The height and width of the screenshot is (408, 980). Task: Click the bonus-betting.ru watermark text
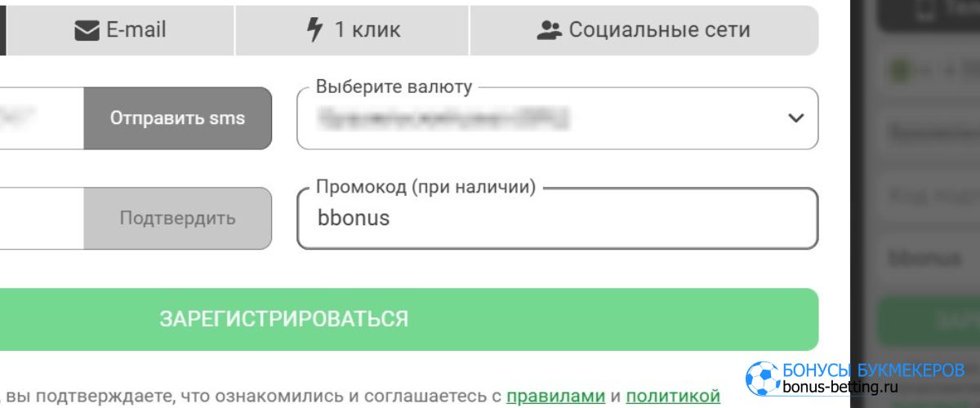(x=863, y=387)
